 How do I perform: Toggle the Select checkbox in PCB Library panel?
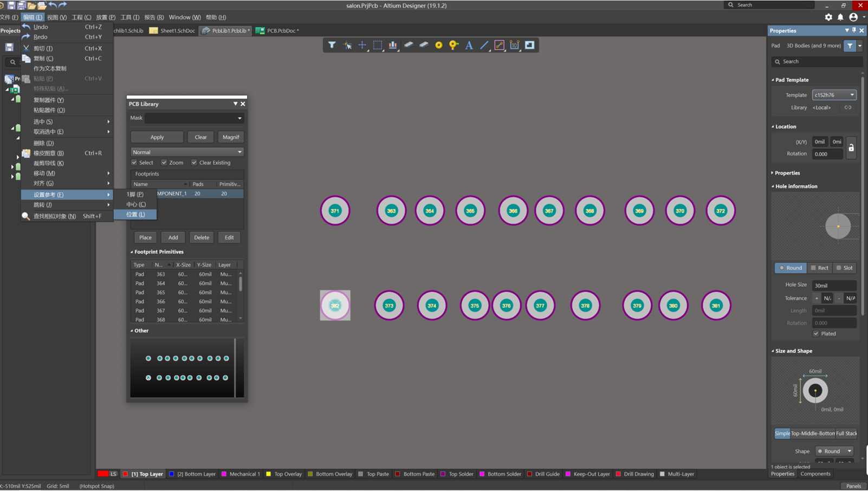click(x=134, y=163)
